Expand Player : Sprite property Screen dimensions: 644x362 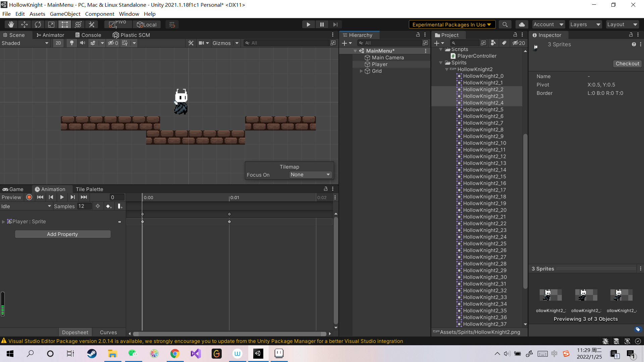3,222
